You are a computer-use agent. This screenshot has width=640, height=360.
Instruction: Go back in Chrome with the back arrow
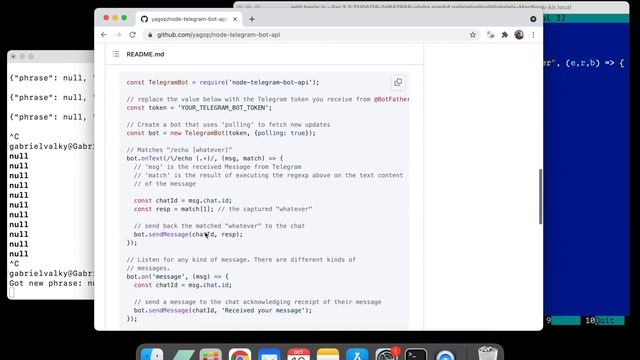(x=104, y=35)
